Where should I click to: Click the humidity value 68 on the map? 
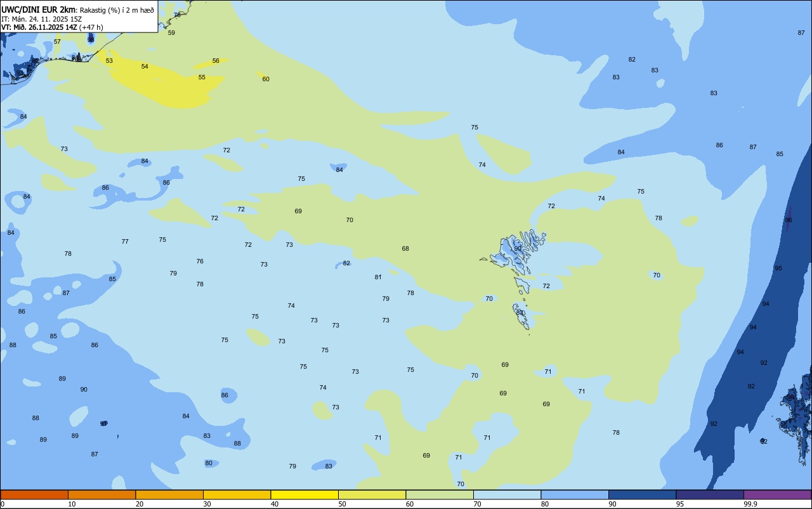[405, 249]
